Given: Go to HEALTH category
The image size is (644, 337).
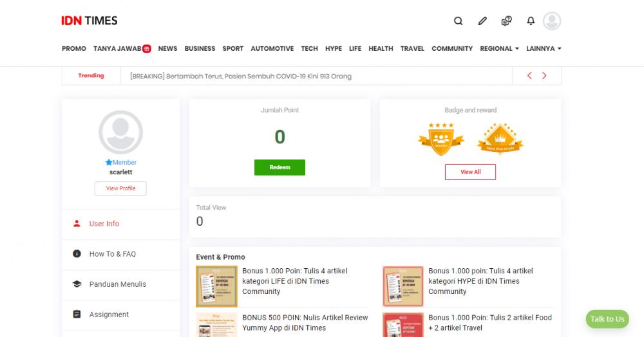Looking at the screenshot, I should tap(381, 48).
